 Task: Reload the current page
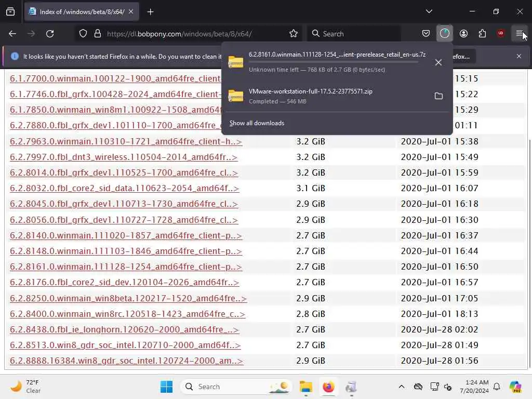coord(50,34)
